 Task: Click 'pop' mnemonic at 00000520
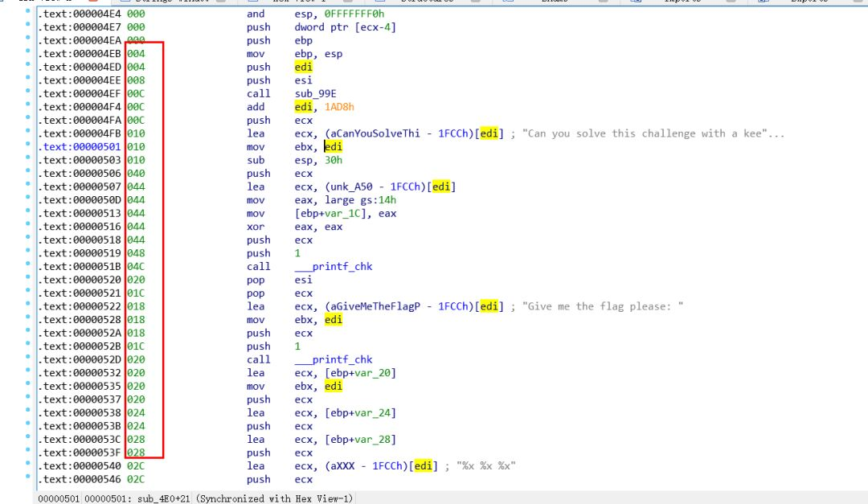(256, 280)
